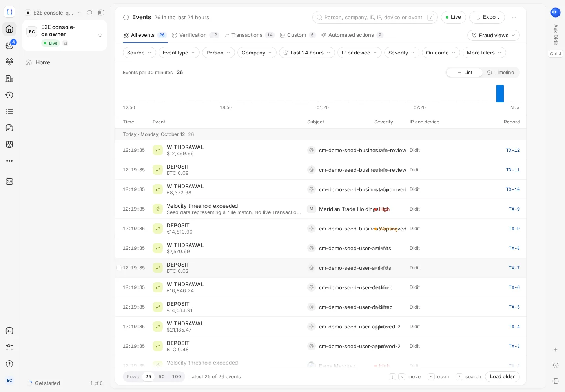
Task: Open the document note icon in left rail
Action: [9, 128]
